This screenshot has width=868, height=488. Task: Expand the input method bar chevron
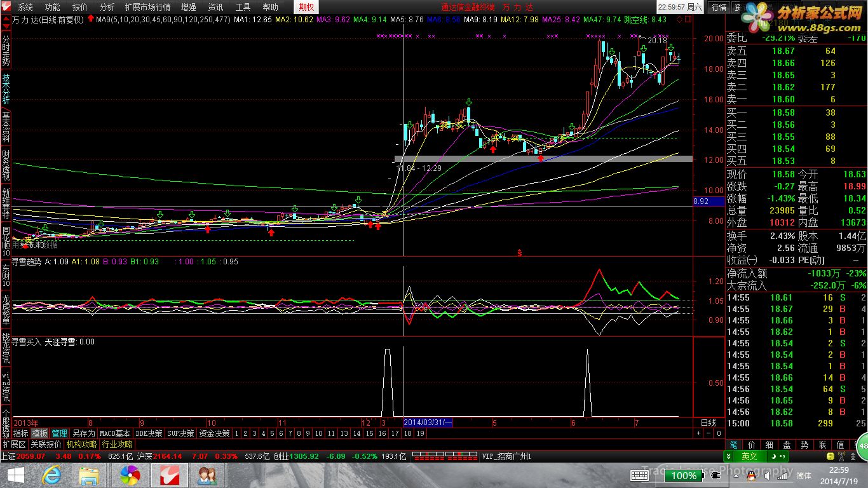(729, 456)
